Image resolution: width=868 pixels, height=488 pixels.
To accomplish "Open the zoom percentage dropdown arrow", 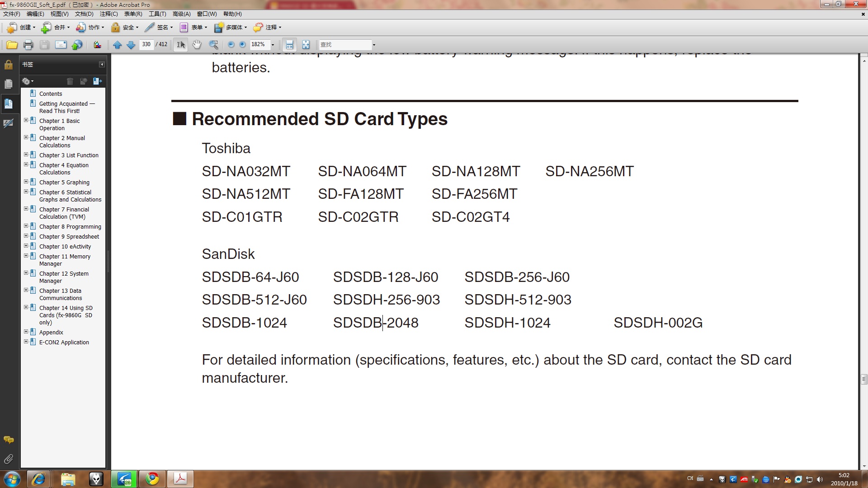I will pos(273,45).
